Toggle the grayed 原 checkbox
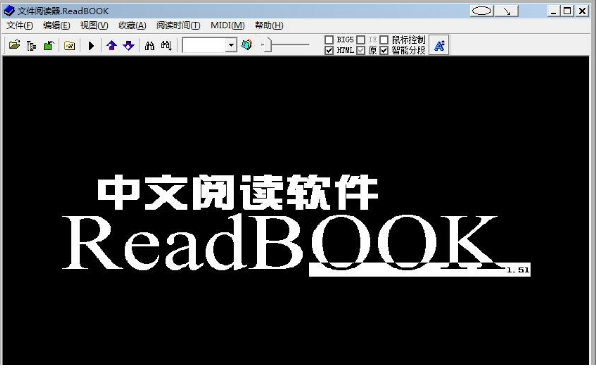Viewport: 596px width, 379px height. point(361,50)
